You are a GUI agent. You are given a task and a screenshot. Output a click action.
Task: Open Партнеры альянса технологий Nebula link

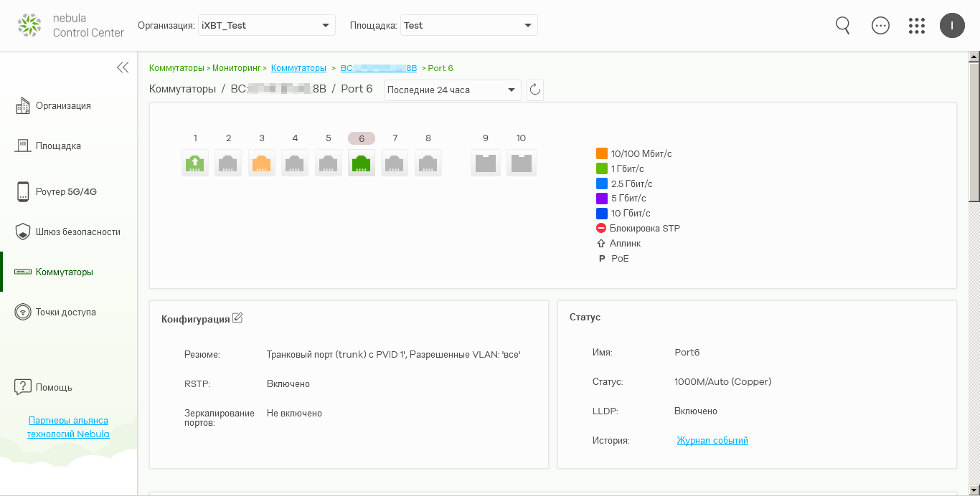[x=68, y=427]
